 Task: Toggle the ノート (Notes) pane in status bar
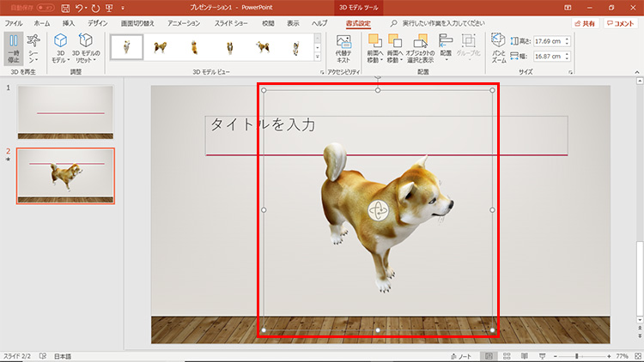462,355
